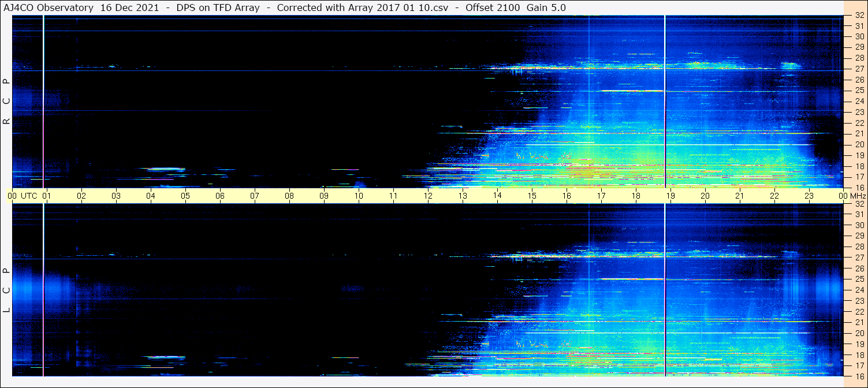Viewport: 868px width, 388px height.
Task: Click 30 MHz label on lower LCP scale
Action: (859, 225)
